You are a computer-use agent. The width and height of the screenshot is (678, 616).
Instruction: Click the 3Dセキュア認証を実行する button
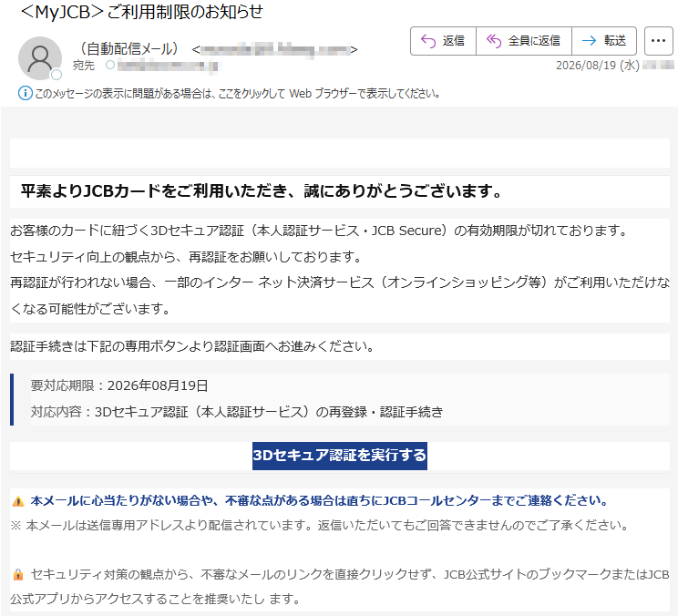(x=339, y=456)
